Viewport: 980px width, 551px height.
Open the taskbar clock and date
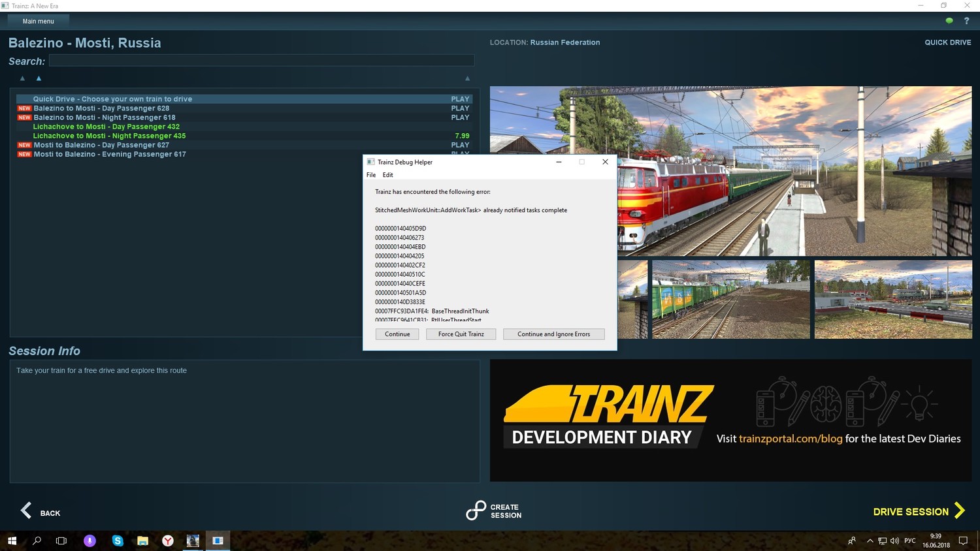tap(936, 541)
